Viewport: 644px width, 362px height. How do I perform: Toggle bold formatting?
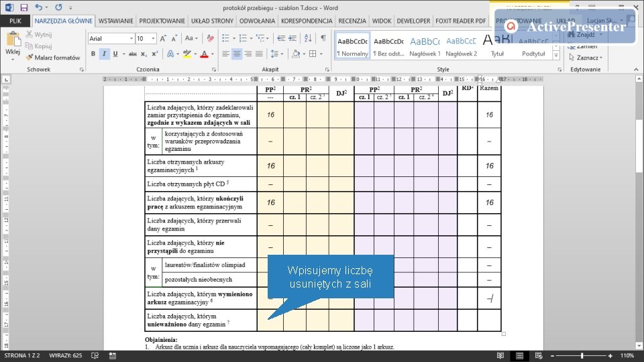(93, 54)
